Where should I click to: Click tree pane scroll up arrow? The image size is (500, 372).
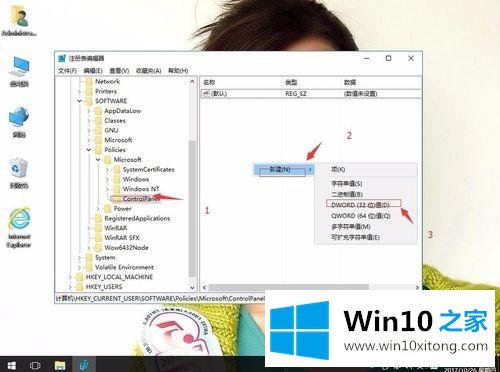click(x=192, y=82)
